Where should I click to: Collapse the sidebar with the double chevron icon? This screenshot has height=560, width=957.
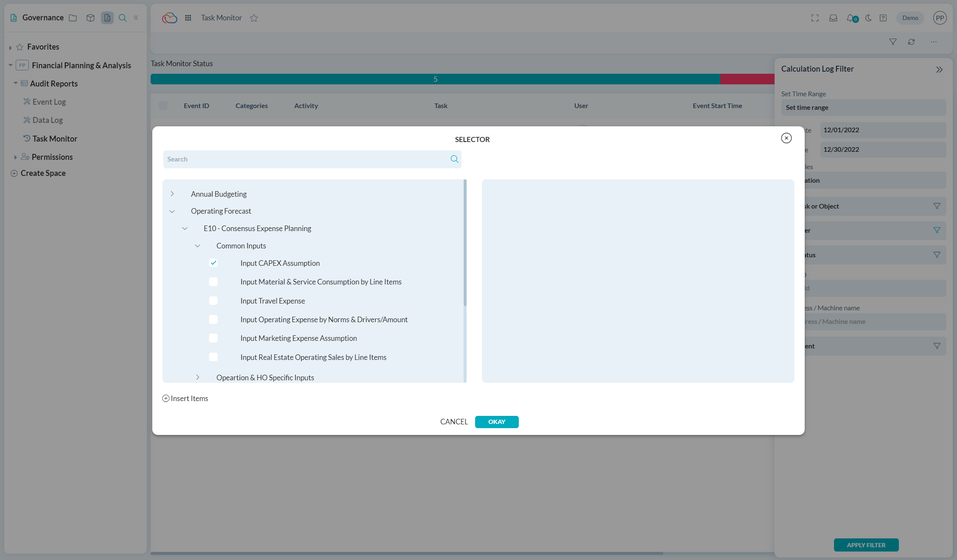[136, 18]
